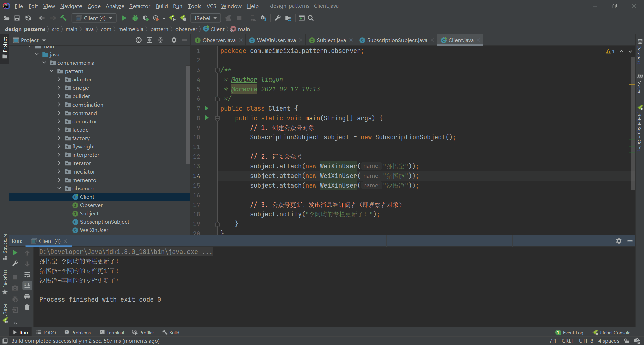Click CRLF line separator in status bar
The image size is (644, 345).
568,341
